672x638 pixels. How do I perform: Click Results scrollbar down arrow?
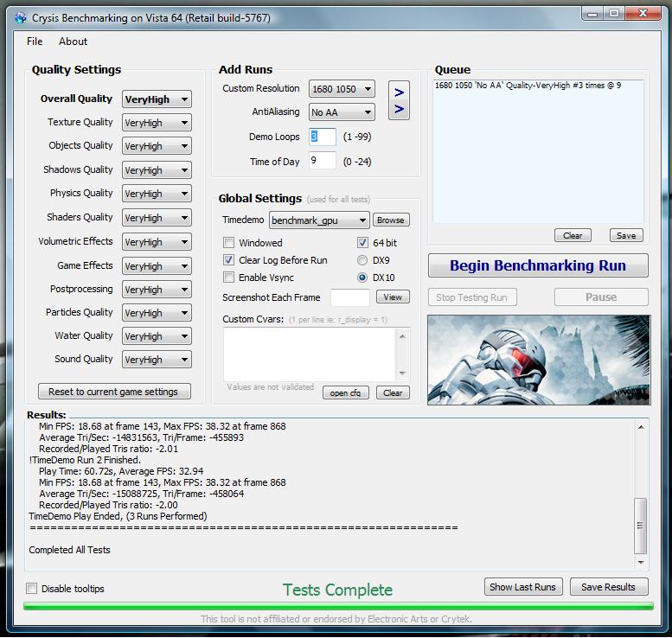pyautogui.click(x=641, y=563)
